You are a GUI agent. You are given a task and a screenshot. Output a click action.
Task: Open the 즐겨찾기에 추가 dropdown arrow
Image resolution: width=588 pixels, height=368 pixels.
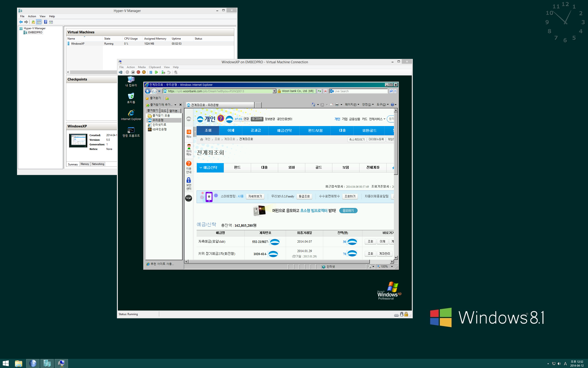click(175, 105)
